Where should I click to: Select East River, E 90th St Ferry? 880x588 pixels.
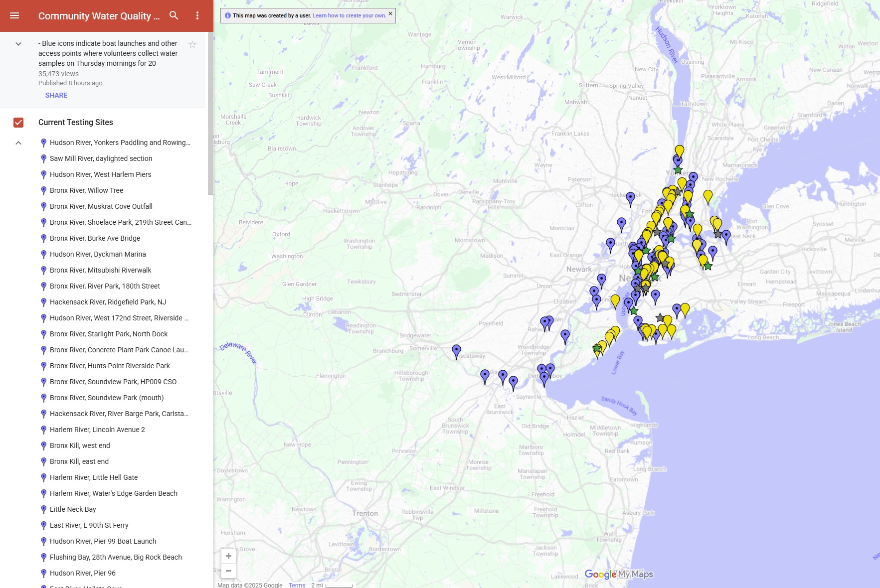tap(89, 525)
